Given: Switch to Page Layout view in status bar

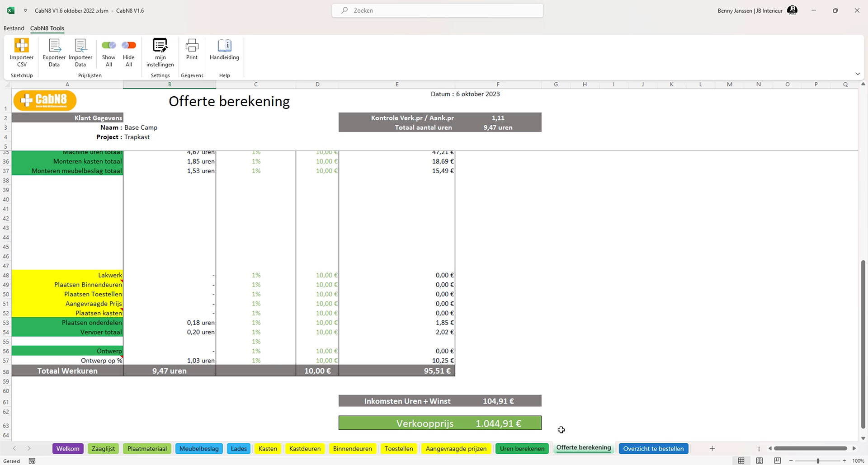Looking at the screenshot, I should [759, 460].
